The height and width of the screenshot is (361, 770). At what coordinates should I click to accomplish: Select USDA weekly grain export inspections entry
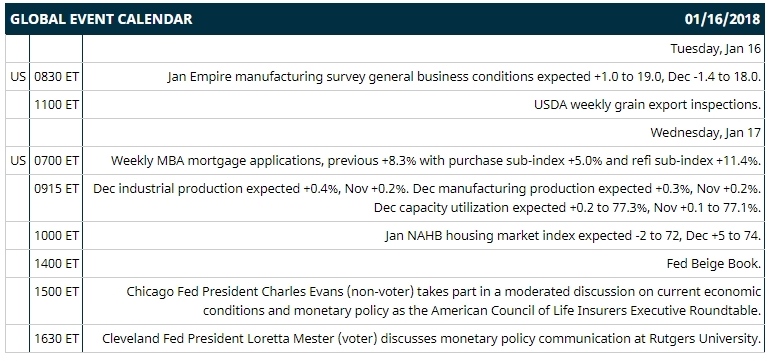coord(647,105)
